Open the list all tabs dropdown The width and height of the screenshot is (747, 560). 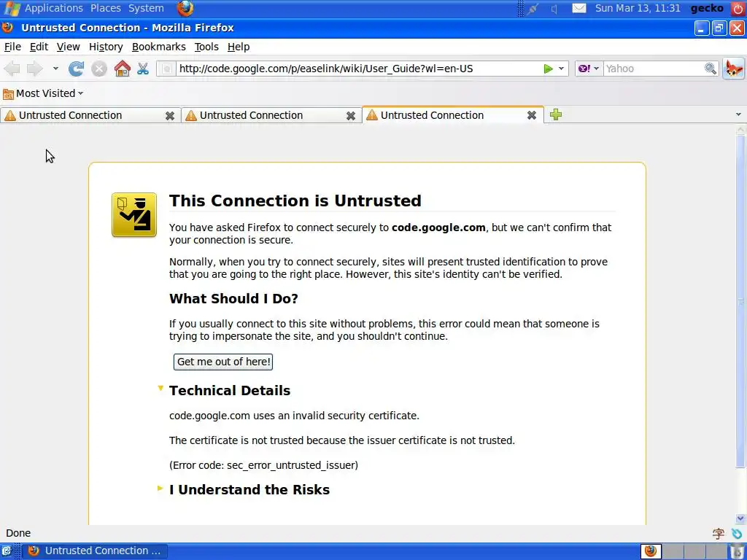738,114
